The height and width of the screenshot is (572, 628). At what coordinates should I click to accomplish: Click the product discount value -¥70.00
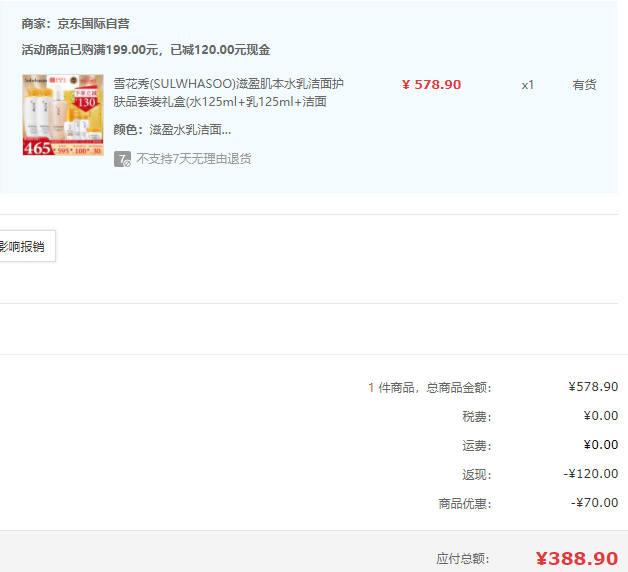click(594, 502)
